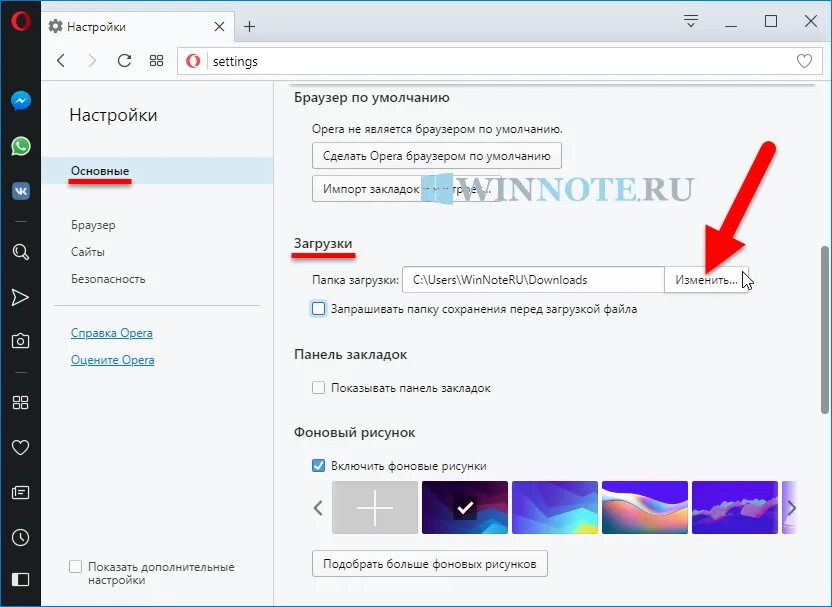Reload the settings page
832x607 pixels.
pyautogui.click(x=124, y=61)
